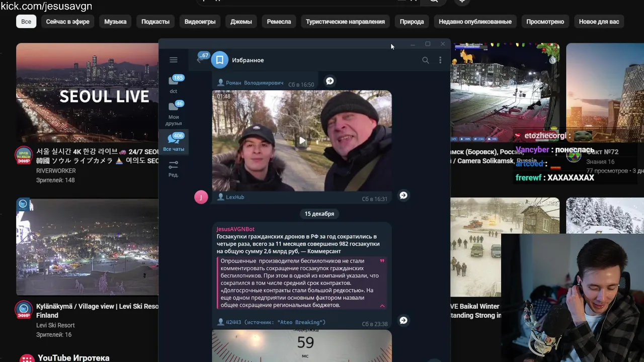Open the YouTube Игротека section icon
This screenshot has height=362, width=644.
(27, 358)
